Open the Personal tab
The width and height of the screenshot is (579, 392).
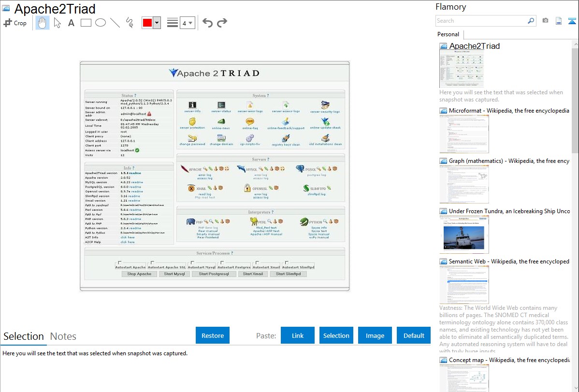point(449,34)
